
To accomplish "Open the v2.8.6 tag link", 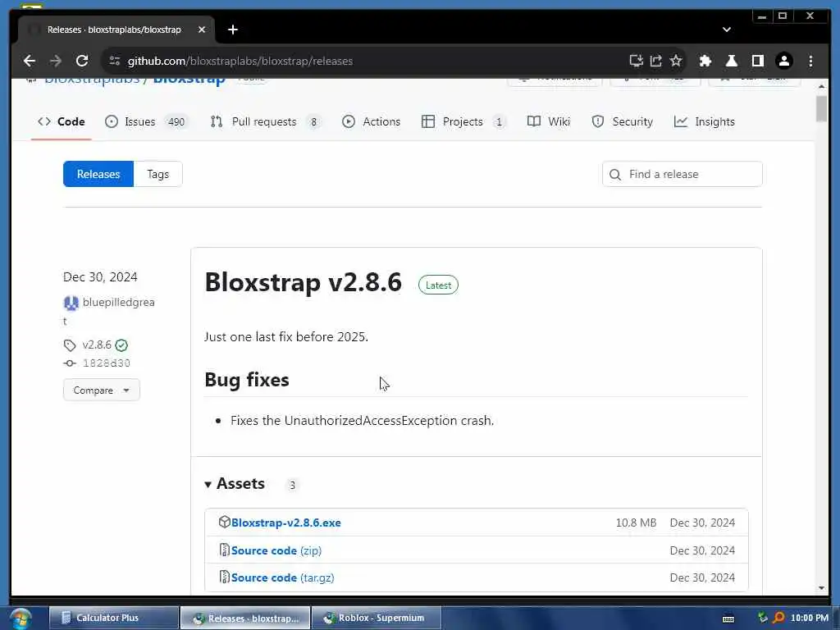I will pyautogui.click(x=97, y=345).
